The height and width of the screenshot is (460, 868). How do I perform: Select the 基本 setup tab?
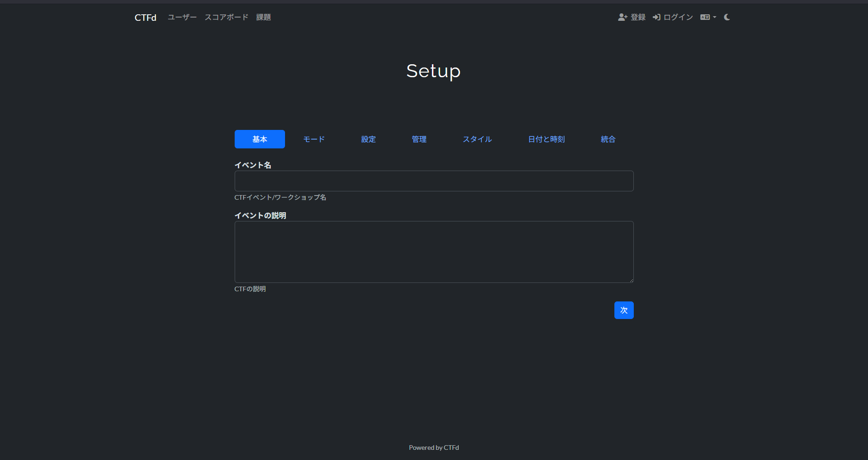(x=260, y=139)
